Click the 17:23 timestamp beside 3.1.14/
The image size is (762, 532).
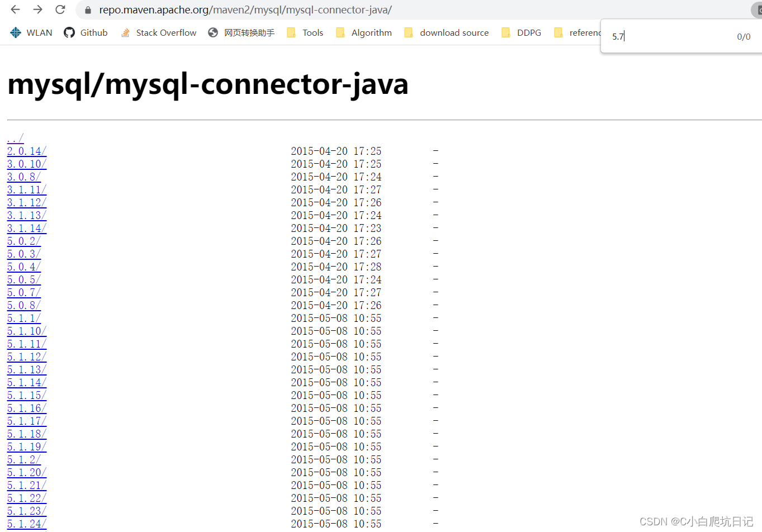click(367, 228)
